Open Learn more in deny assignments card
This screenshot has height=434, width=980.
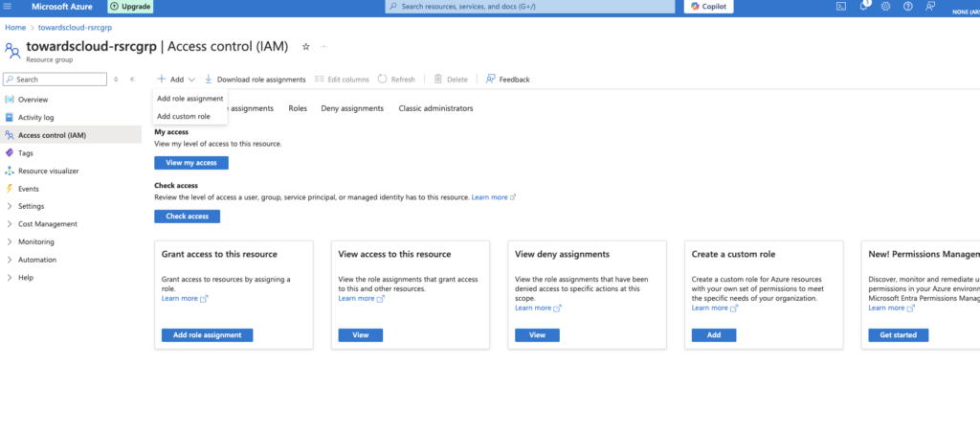point(538,308)
